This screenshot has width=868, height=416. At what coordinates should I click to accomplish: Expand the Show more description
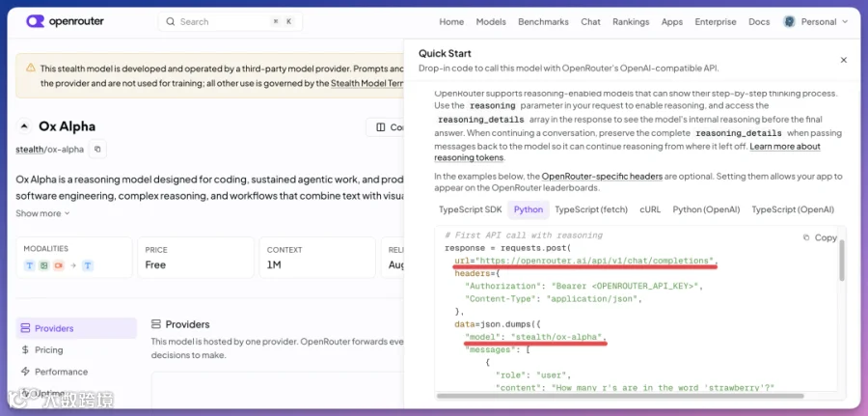[42, 213]
